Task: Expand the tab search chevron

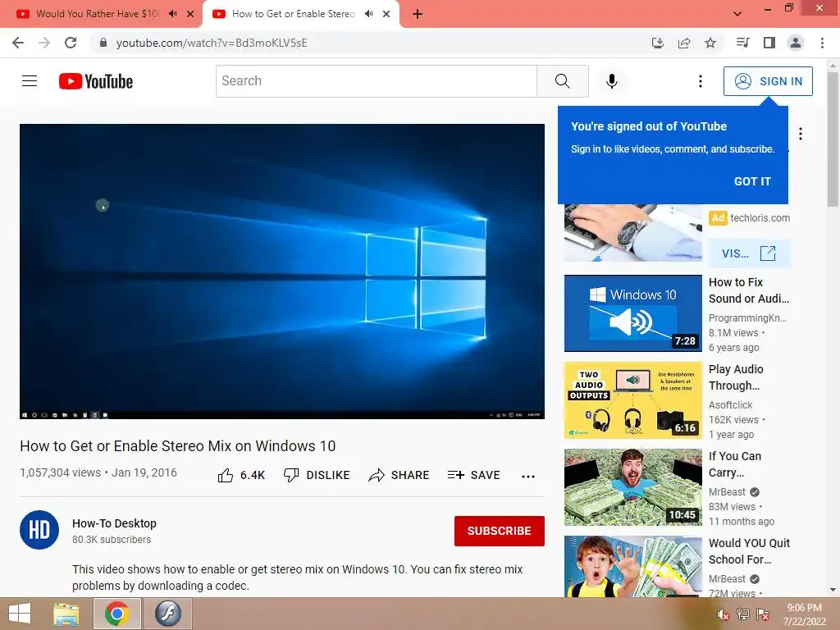Action: click(x=737, y=14)
